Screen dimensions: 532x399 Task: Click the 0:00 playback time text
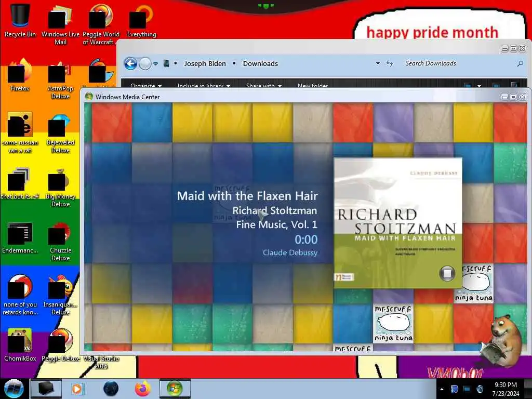tap(306, 240)
